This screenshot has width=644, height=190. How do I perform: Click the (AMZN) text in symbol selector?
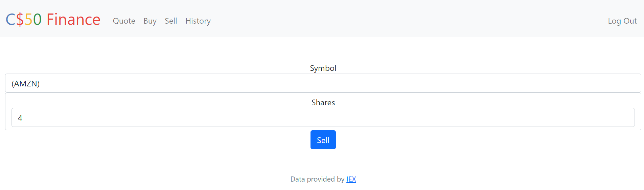(x=26, y=84)
